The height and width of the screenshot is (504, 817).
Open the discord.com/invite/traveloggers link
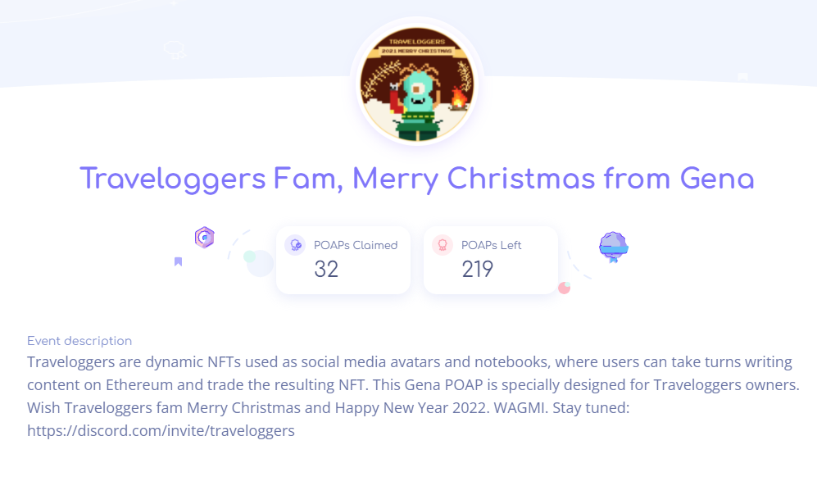click(161, 430)
